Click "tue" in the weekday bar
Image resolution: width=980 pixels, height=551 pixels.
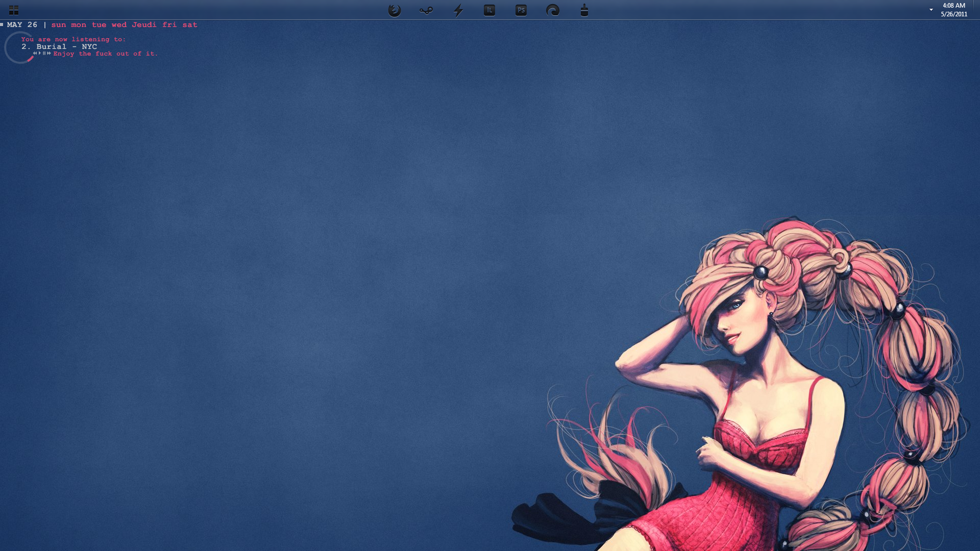(99, 24)
